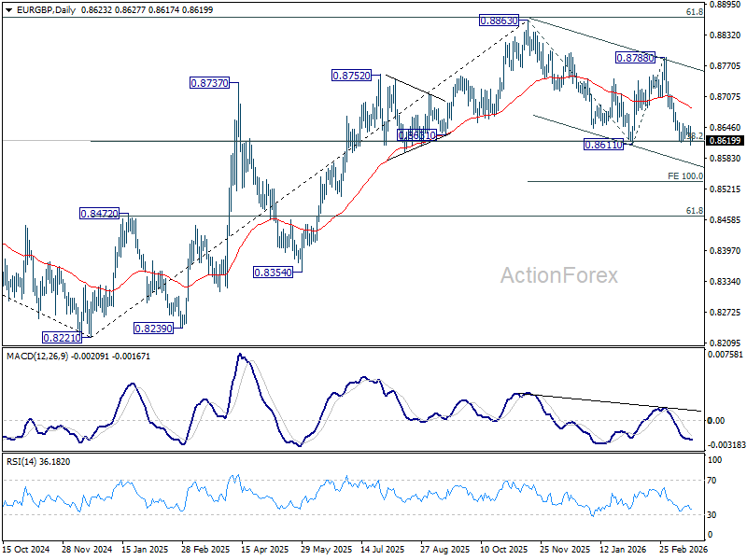
Task: Click the 0.86460 price scale value
Action: (726, 127)
